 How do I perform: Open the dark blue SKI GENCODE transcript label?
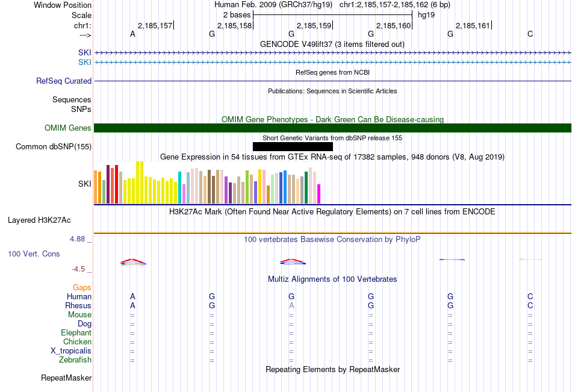click(85, 52)
